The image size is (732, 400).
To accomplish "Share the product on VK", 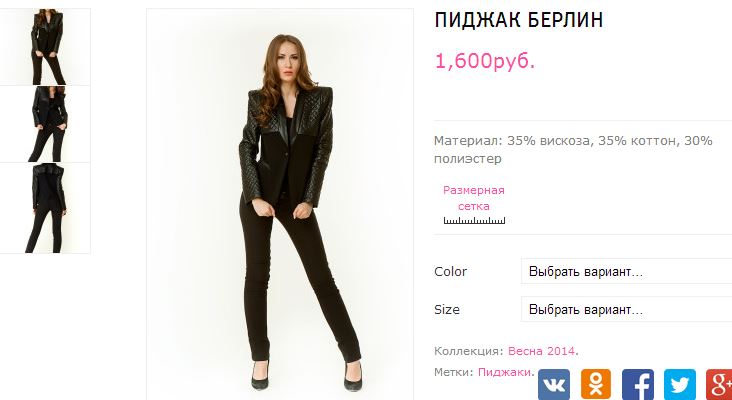I will click(x=554, y=385).
